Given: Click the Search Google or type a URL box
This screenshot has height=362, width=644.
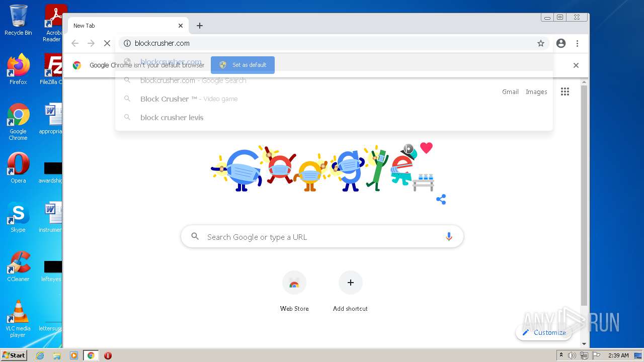Looking at the screenshot, I should [322, 237].
